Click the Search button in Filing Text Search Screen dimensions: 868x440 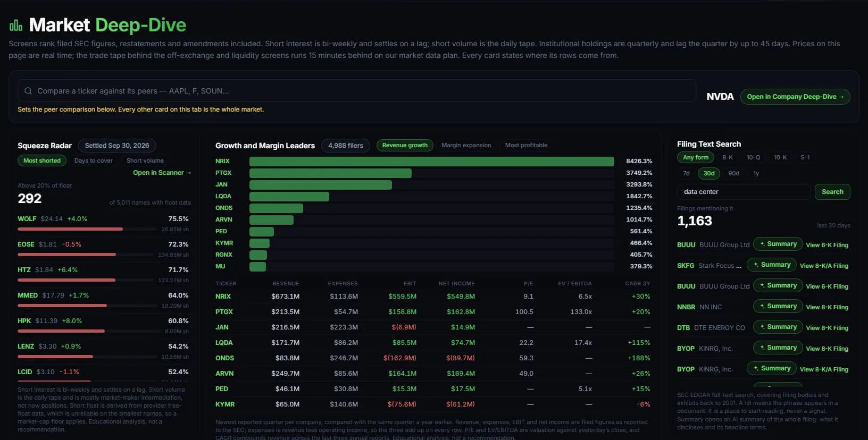point(832,192)
